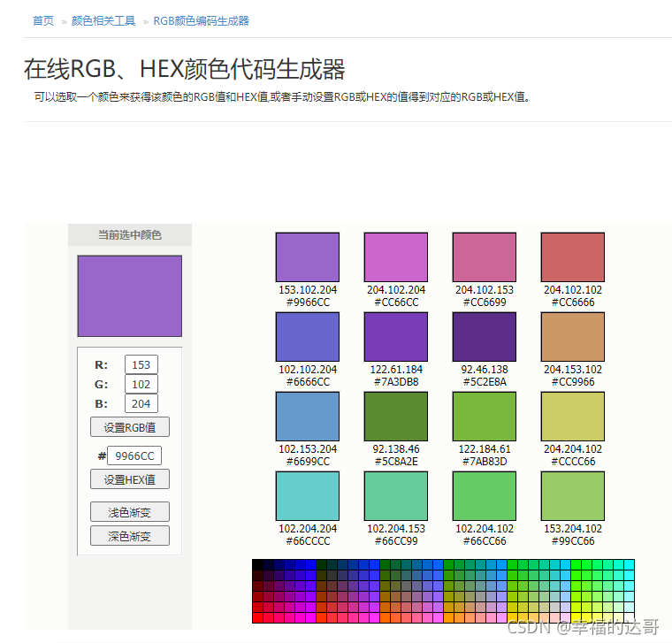Pick the #CCCC66 olive yellow swatch
672x643 pixels.
click(572, 417)
